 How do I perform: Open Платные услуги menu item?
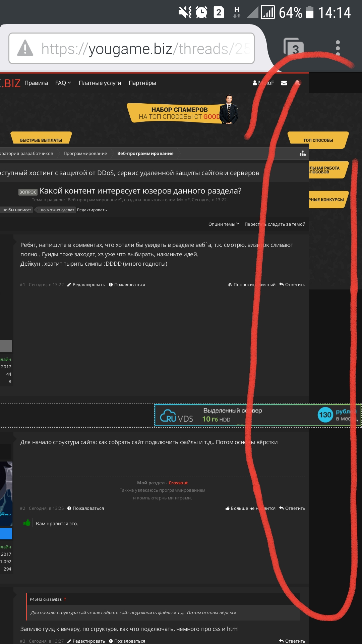coord(100,83)
